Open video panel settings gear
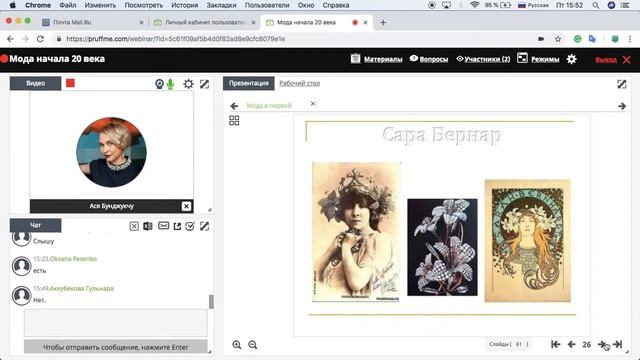This screenshot has width=640, height=360. [188, 84]
